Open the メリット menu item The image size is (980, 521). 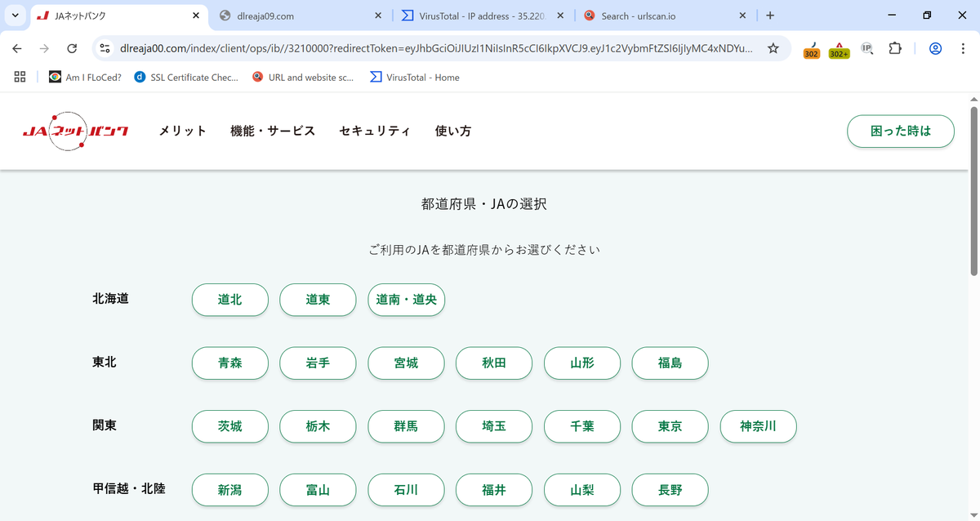tap(182, 131)
